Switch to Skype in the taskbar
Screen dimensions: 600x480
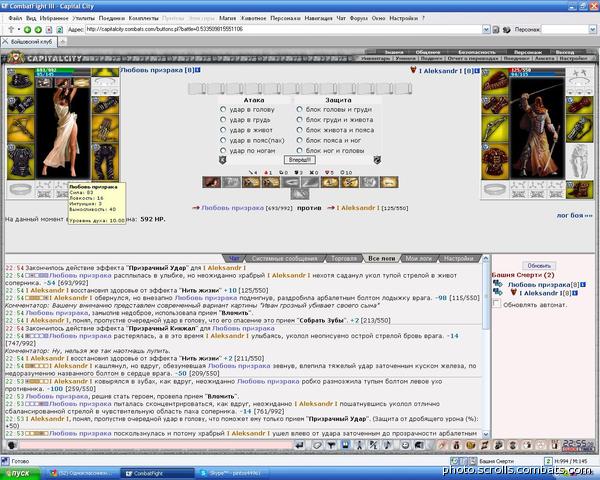coord(234,473)
